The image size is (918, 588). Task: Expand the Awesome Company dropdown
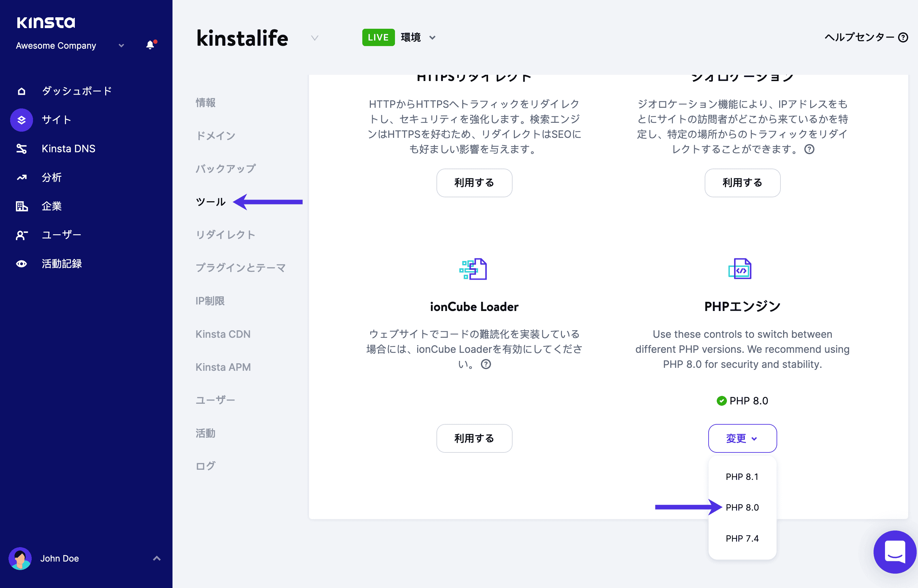tap(121, 45)
